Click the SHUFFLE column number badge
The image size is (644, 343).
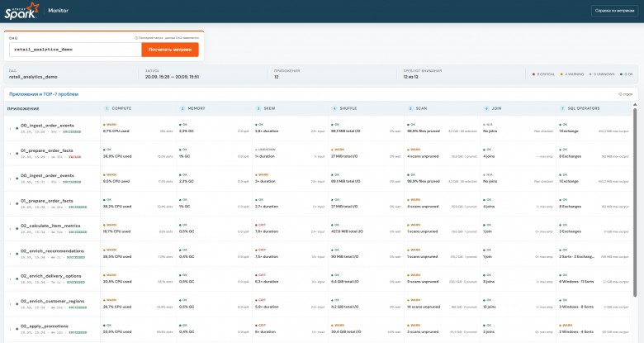click(334, 108)
